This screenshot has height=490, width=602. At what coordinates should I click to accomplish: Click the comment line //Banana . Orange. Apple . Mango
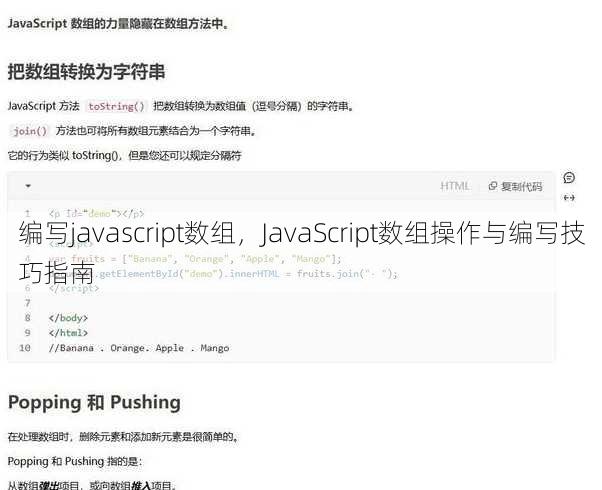139,348
